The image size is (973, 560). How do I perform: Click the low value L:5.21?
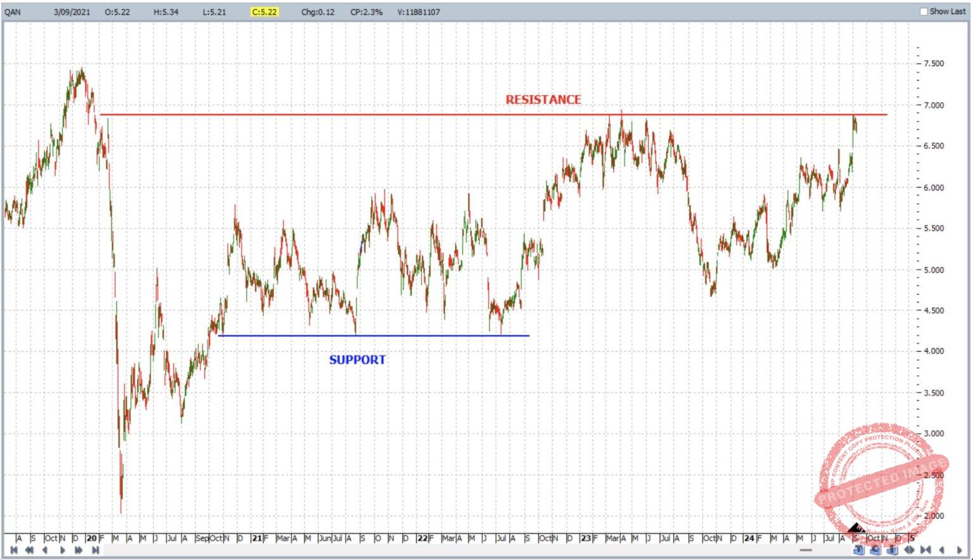click(214, 11)
